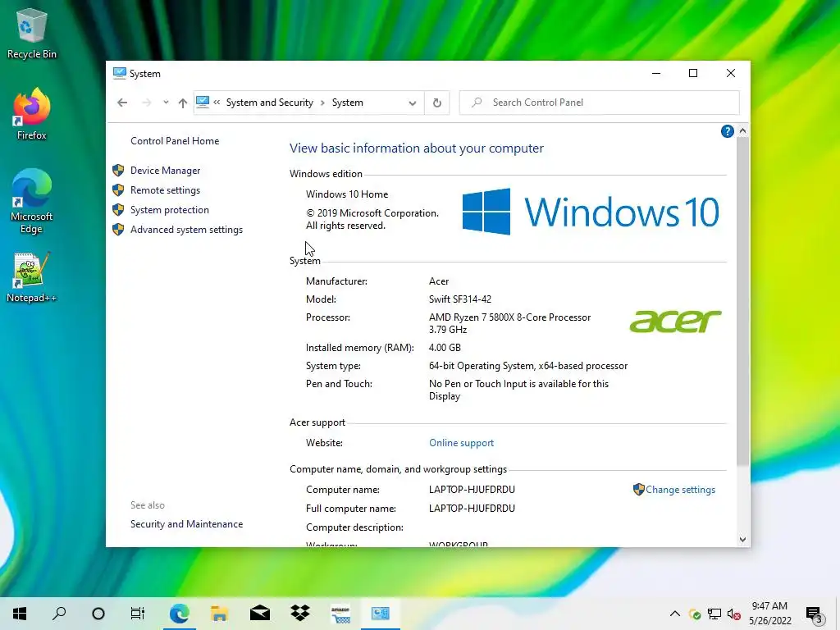This screenshot has width=840, height=630.
Task: Click the computer icon in address bar
Action: click(x=203, y=102)
